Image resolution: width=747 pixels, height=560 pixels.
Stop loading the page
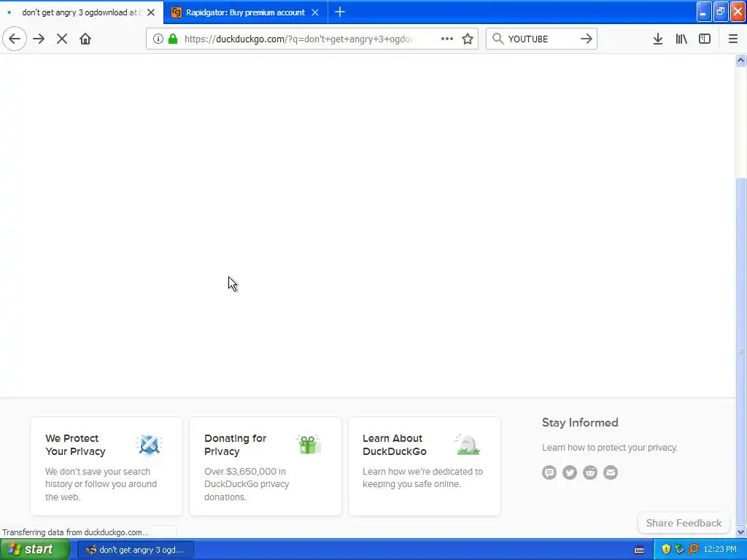(x=62, y=39)
